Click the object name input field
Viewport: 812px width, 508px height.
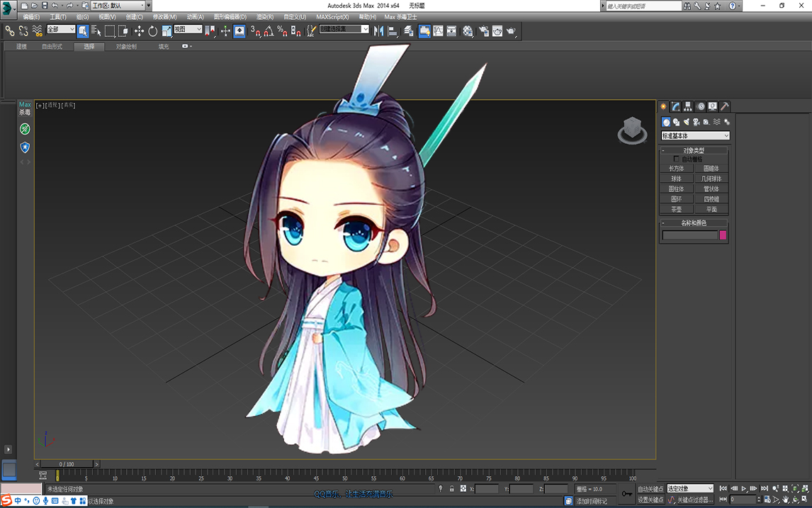[x=690, y=235]
